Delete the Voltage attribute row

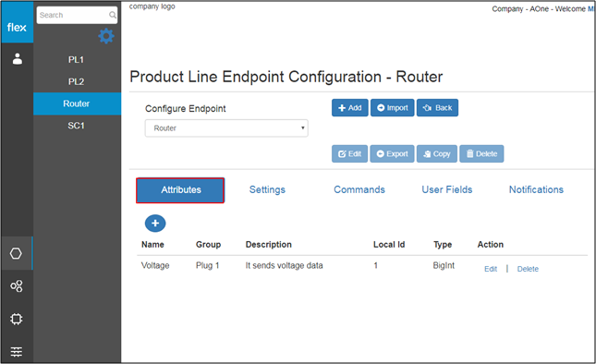(528, 269)
